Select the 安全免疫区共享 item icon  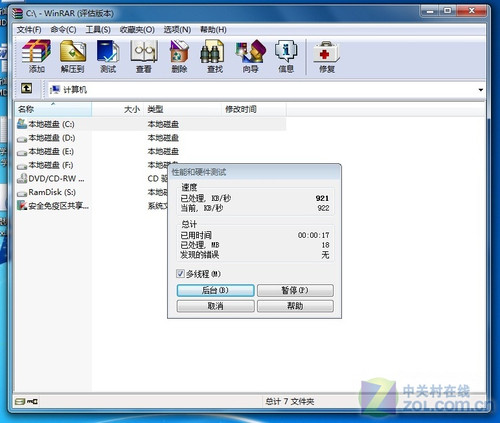click(x=22, y=205)
